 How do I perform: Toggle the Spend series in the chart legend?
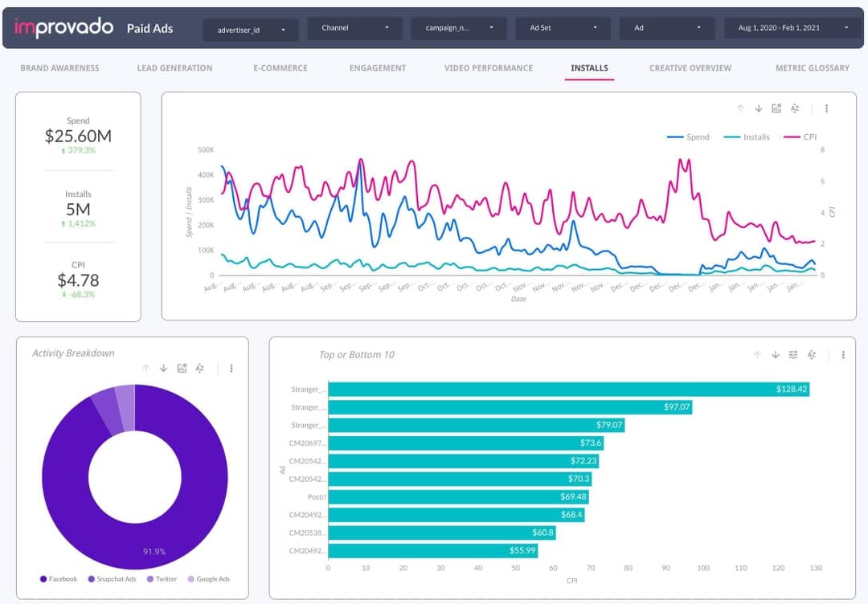click(x=696, y=137)
